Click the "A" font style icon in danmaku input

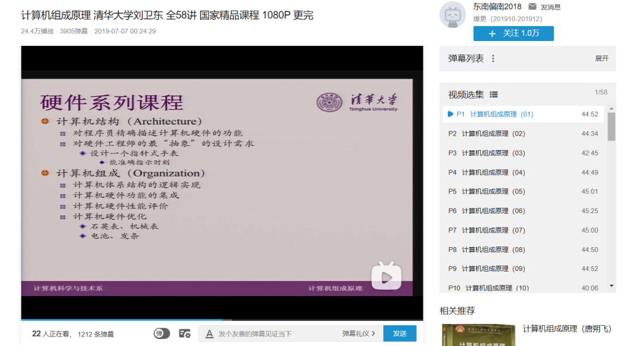209,333
